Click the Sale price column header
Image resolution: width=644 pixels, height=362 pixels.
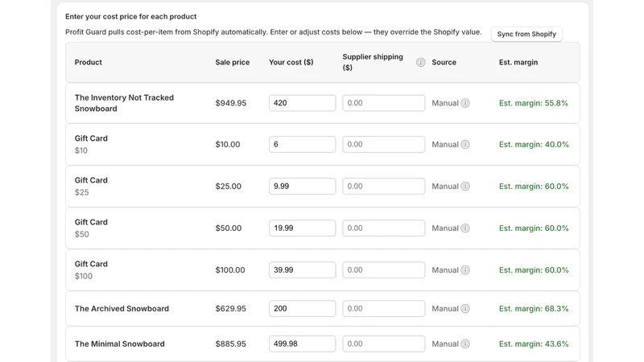pyautogui.click(x=233, y=63)
